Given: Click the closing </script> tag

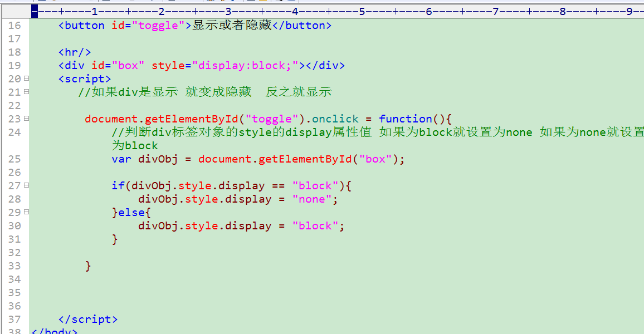Looking at the screenshot, I should (88, 319).
